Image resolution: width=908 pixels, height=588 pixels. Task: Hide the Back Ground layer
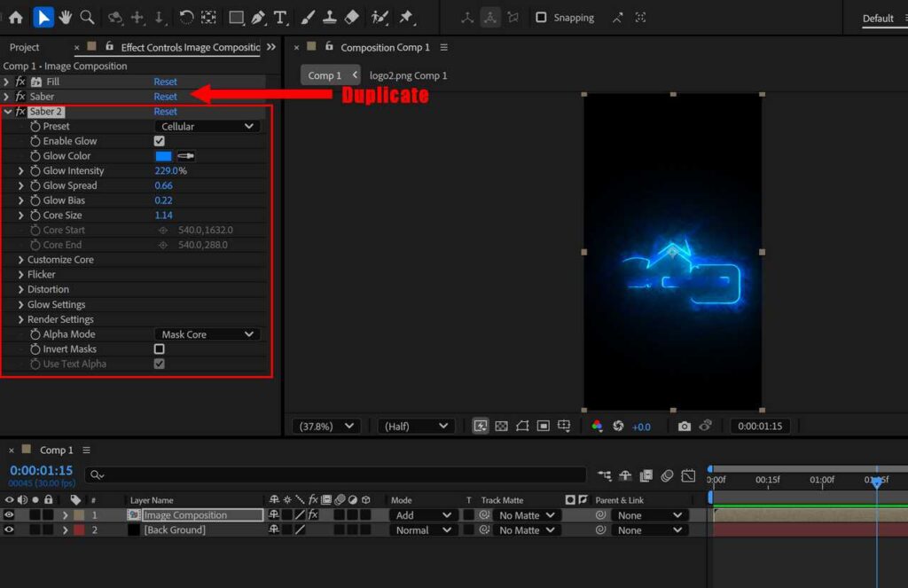pos(9,529)
